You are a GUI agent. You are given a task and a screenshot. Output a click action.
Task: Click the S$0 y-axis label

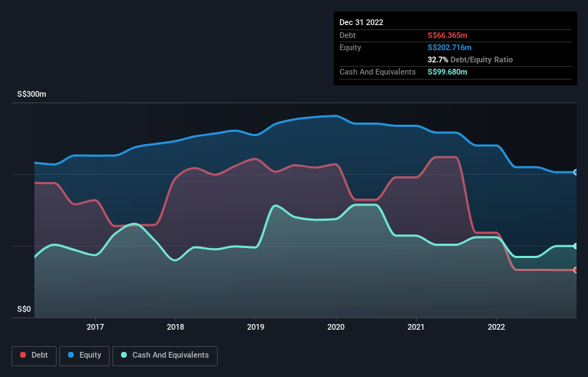pos(24,309)
